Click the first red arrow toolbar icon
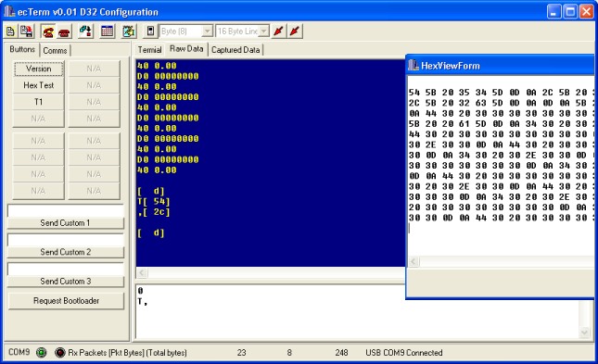This screenshot has height=364, width=598. click(278, 31)
